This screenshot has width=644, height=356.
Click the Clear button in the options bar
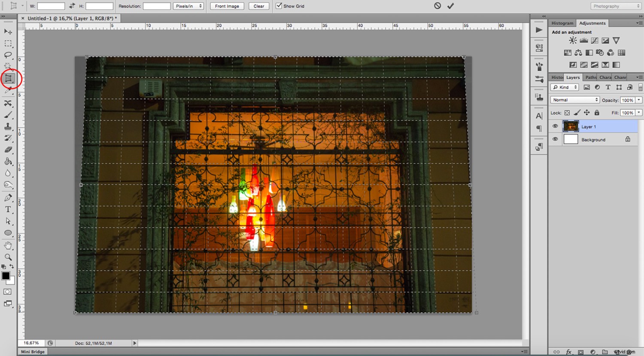tap(258, 6)
